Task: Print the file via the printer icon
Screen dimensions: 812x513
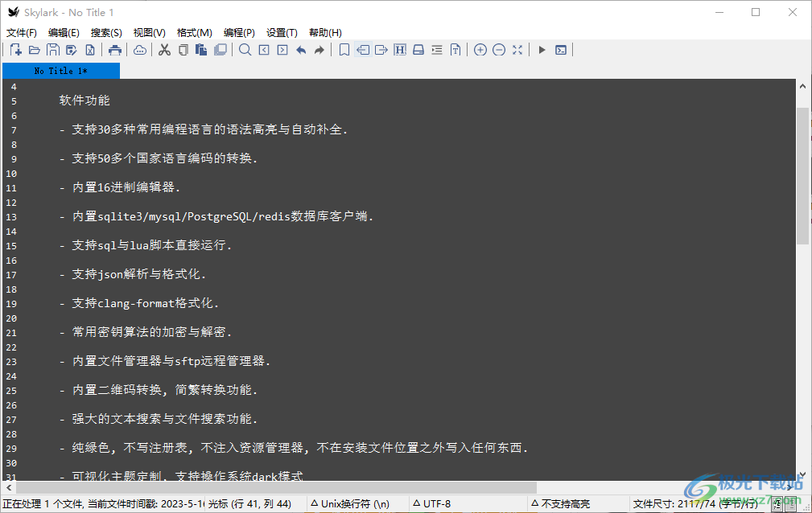Action: (115, 49)
